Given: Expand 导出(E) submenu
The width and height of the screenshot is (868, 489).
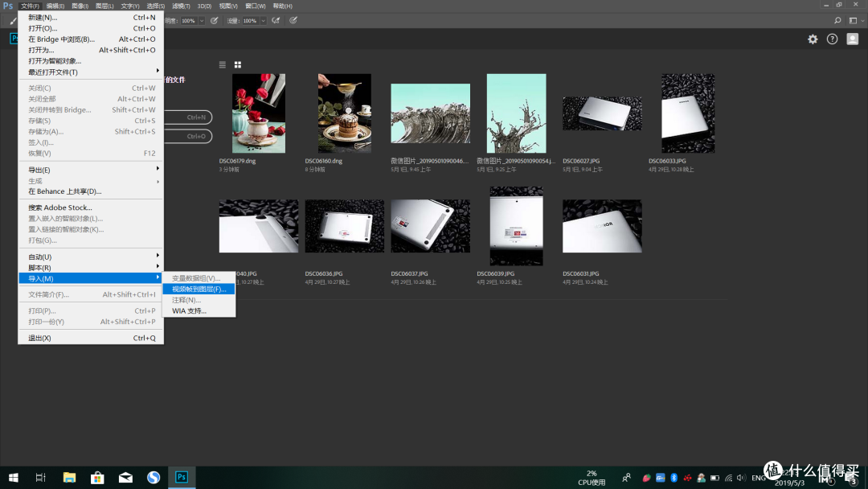Looking at the screenshot, I should pyautogui.click(x=92, y=170).
